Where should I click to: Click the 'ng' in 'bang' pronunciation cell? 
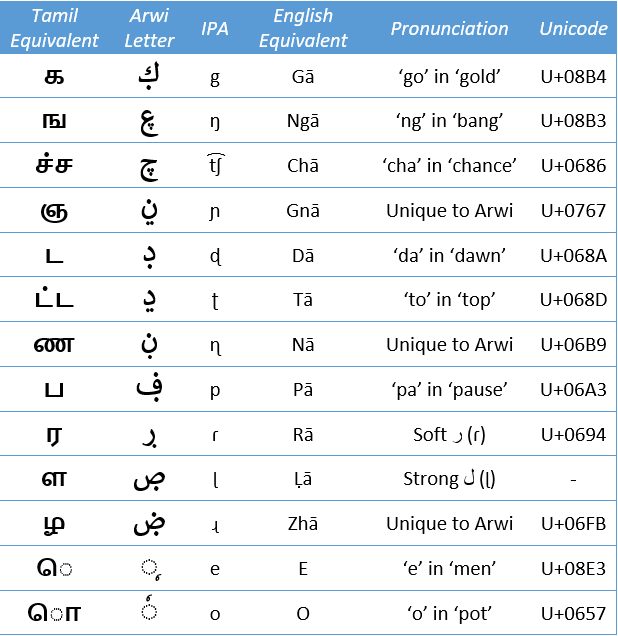click(x=449, y=121)
